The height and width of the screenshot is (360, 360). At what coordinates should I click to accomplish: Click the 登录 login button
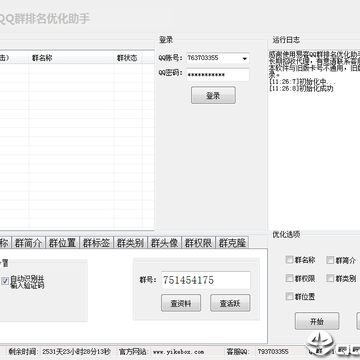tap(213, 95)
